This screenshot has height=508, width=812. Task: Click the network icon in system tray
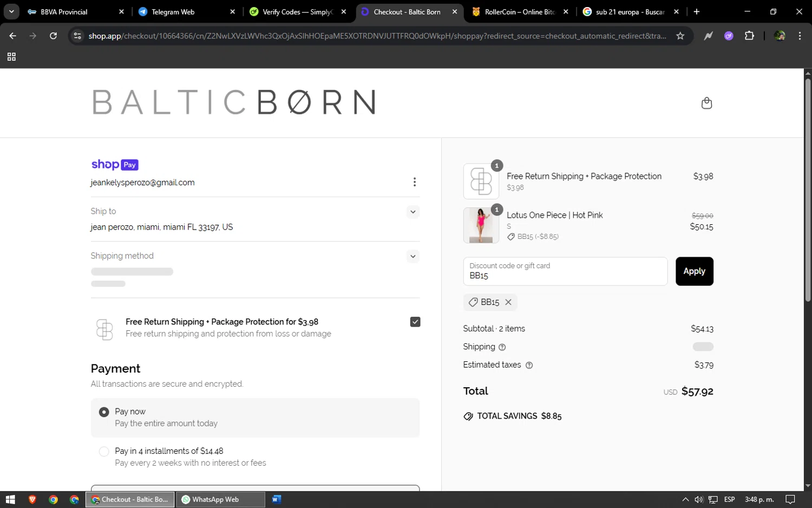coord(713,499)
